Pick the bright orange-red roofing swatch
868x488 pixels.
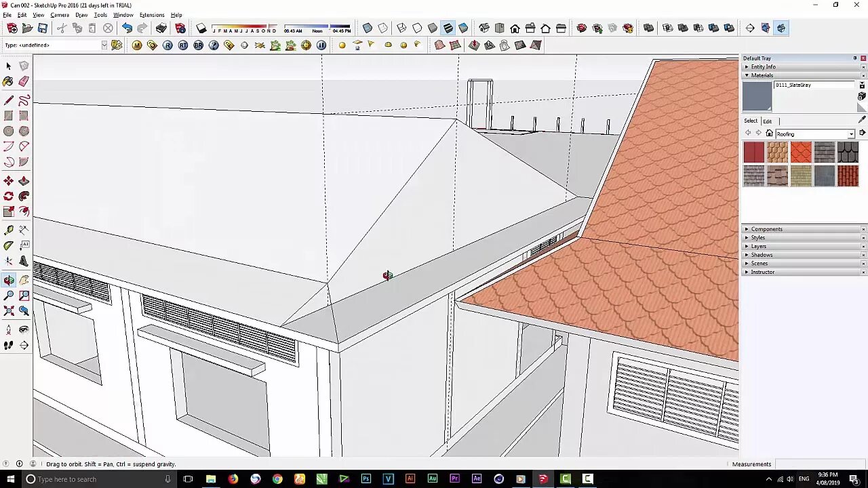click(801, 152)
